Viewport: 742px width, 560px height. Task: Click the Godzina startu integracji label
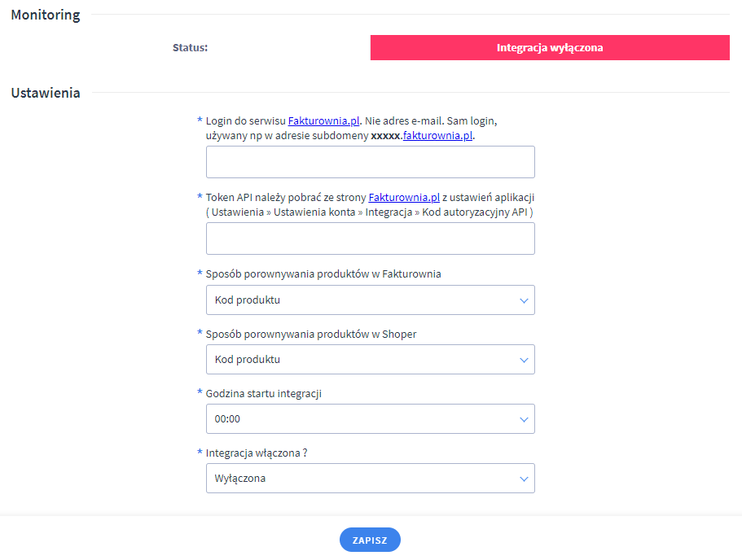pos(264,394)
